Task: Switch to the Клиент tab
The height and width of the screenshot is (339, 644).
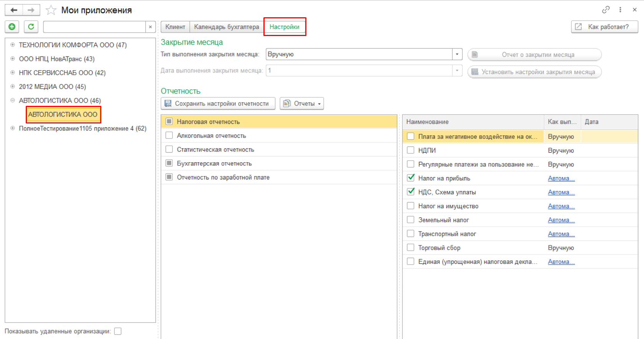Action: pyautogui.click(x=175, y=27)
